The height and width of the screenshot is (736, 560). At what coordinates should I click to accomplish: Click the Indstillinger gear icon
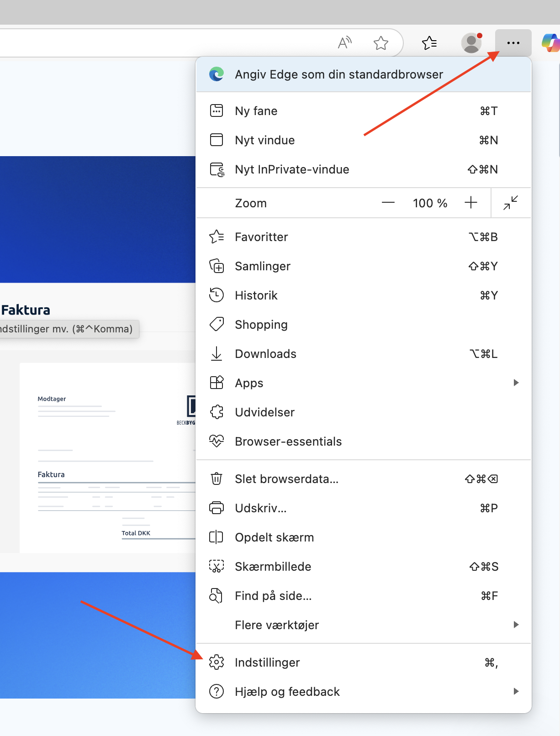(x=217, y=662)
